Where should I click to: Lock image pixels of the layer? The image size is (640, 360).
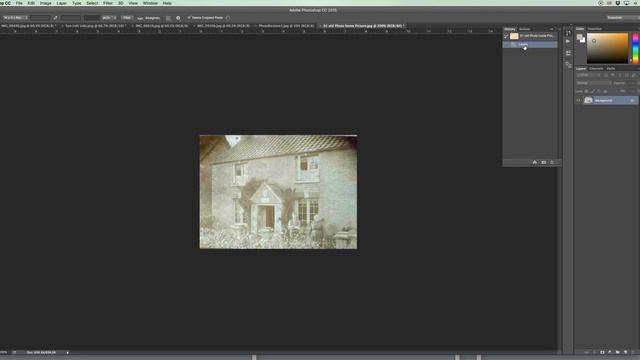coord(592,91)
